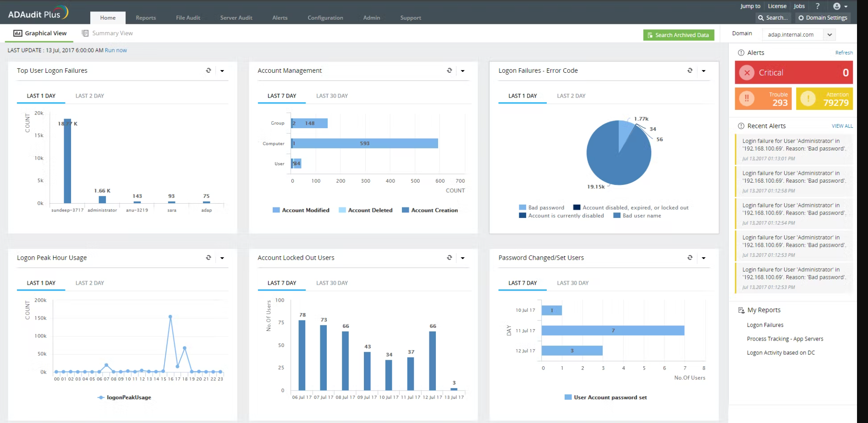The width and height of the screenshot is (868, 423).
Task: Open Account Locked Out Users dropdown arrow
Action: (463, 258)
